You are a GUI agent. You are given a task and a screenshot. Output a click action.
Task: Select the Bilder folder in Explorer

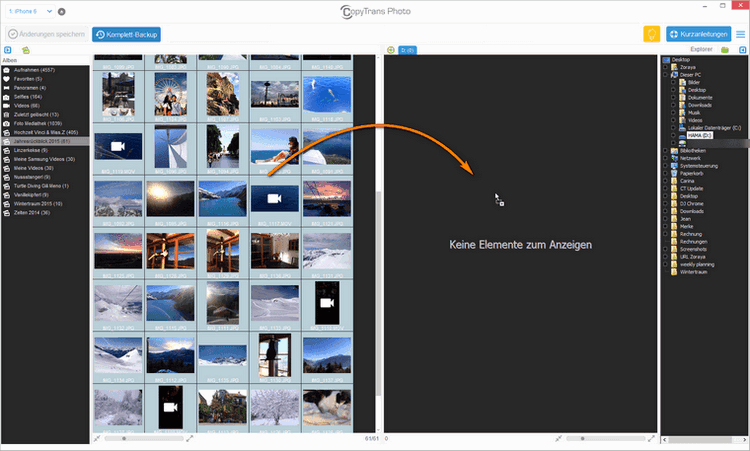click(694, 82)
